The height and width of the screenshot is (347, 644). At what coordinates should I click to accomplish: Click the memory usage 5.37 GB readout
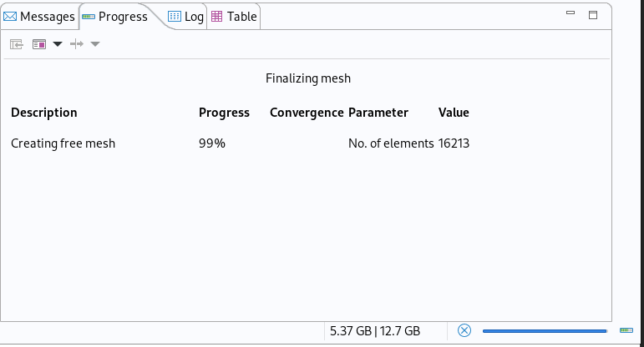click(x=375, y=331)
